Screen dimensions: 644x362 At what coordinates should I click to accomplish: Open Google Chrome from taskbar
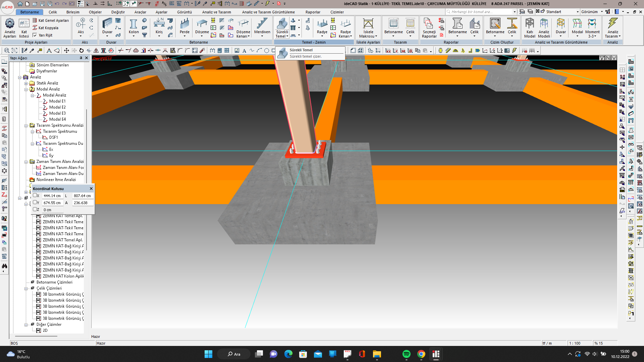(421, 354)
